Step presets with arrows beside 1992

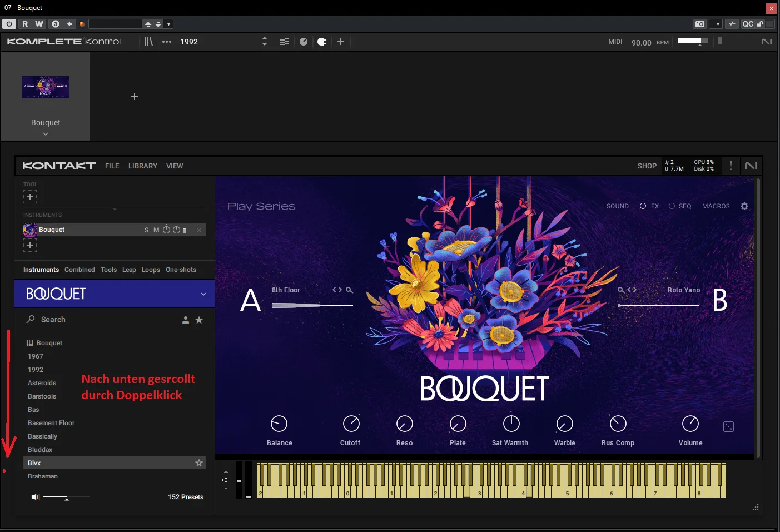click(265, 42)
